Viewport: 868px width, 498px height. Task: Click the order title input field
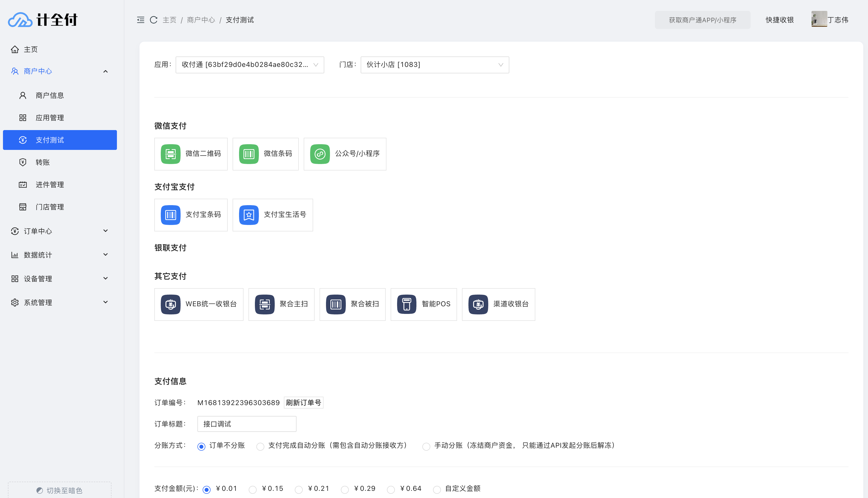246,424
